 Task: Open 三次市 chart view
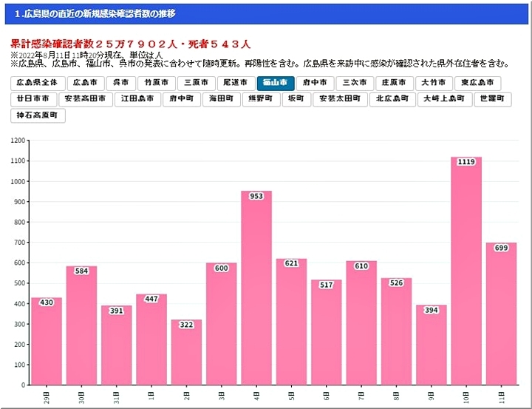pyautogui.click(x=355, y=83)
